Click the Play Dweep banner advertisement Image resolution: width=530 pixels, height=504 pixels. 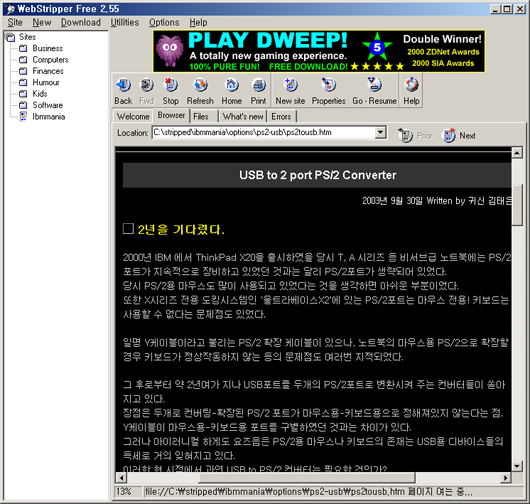point(319,51)
